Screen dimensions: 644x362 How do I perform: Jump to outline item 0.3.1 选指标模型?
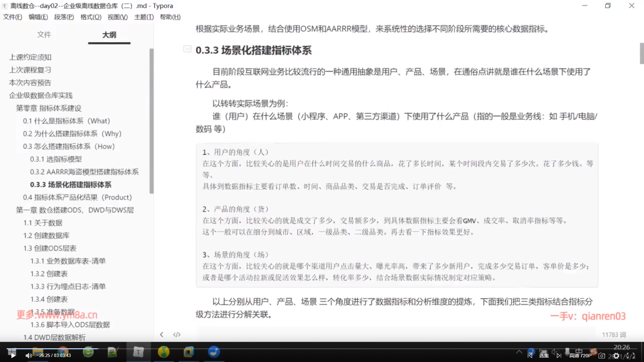tap(56, 159)
